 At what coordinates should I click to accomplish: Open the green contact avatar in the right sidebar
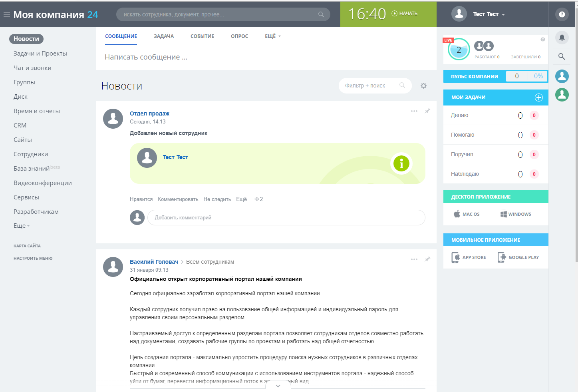pyautogui.click(x=562, y=95)
